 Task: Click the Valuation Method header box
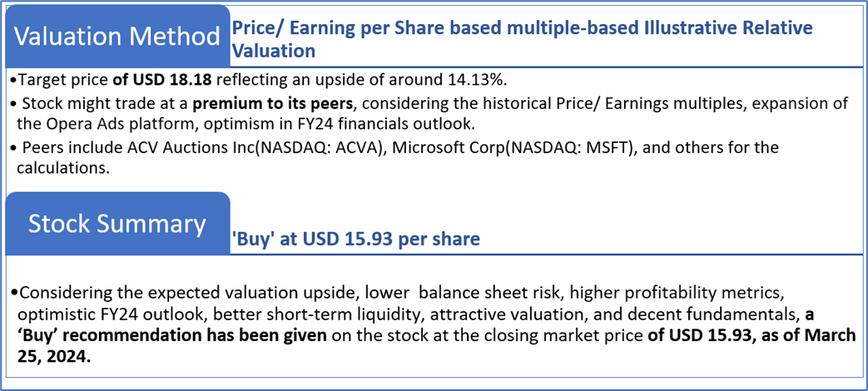[x=117, y=36]
